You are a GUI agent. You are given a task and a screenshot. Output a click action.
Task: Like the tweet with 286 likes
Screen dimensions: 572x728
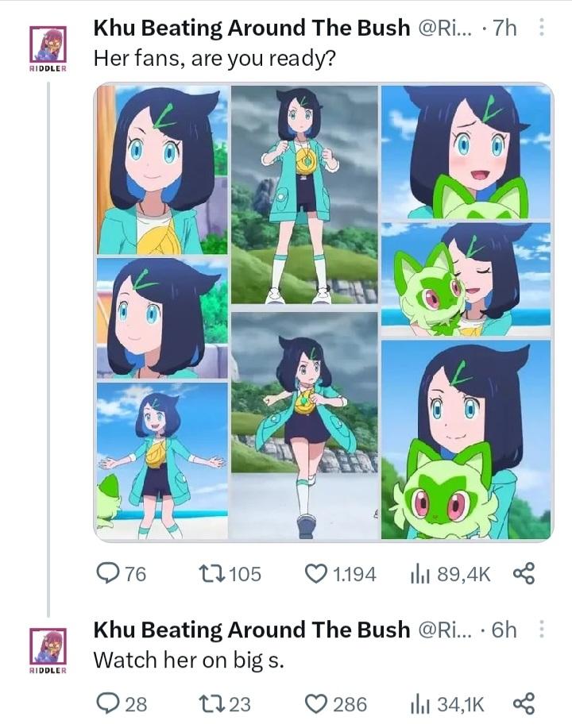tap(335, 704)
